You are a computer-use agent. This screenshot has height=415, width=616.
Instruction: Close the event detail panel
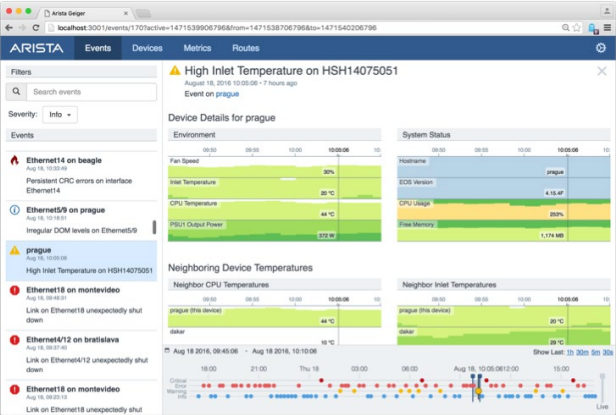(x=602, y=71)
